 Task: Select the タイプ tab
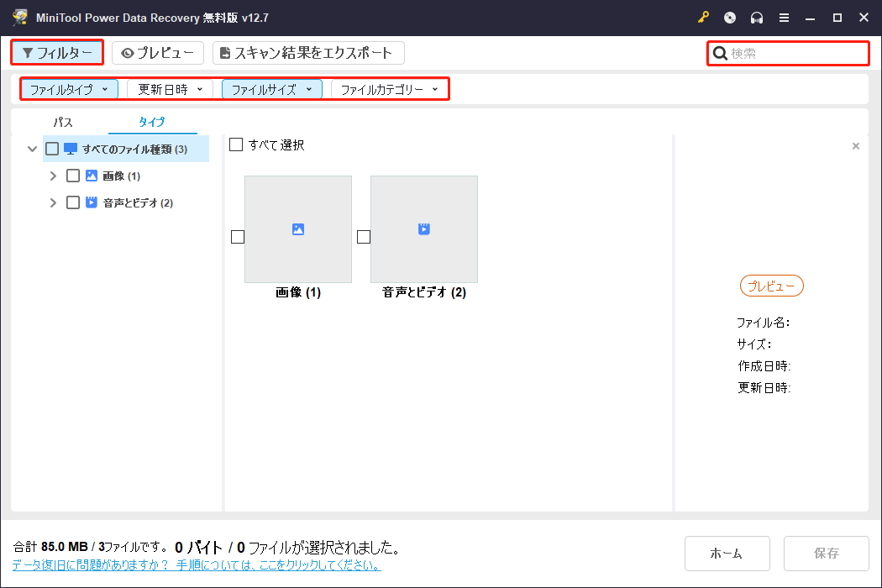click(151, 122)
